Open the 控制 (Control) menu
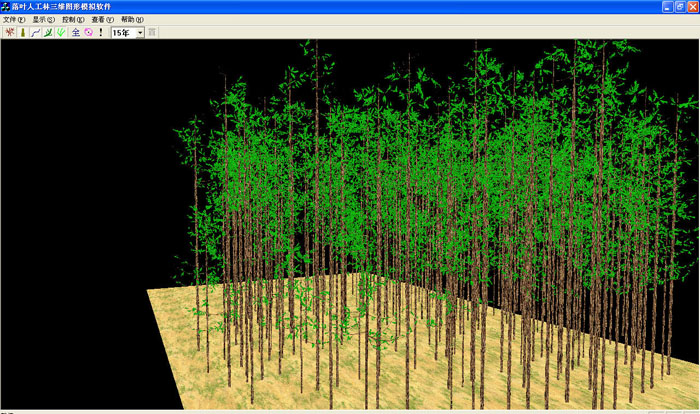 coord(73,19)
